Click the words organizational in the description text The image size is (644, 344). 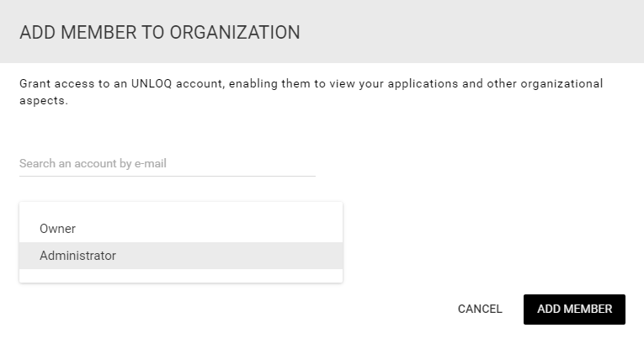[562, 84]
